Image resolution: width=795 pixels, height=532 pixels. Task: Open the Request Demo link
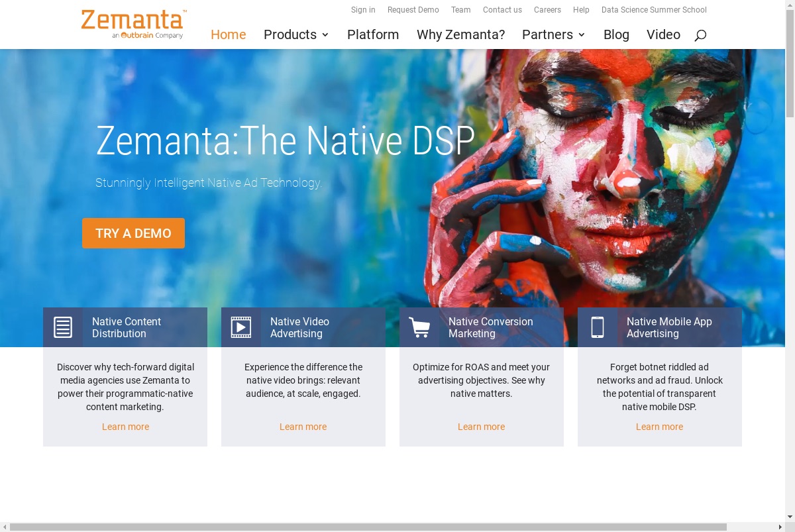point(413,10)
